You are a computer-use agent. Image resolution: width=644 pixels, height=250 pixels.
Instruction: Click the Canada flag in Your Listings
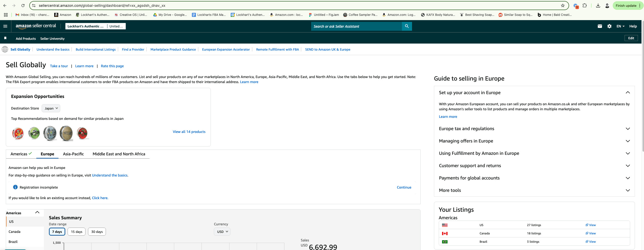coord(445,233)
